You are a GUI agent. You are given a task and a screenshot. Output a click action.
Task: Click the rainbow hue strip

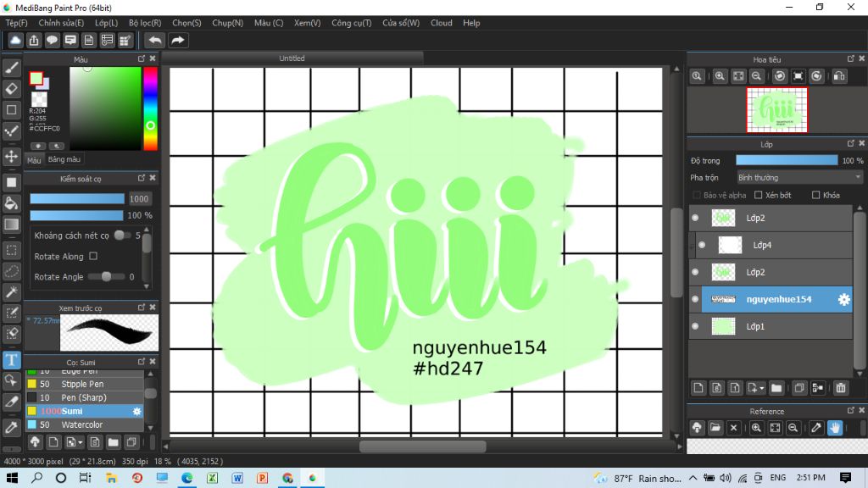coord(150,108)
